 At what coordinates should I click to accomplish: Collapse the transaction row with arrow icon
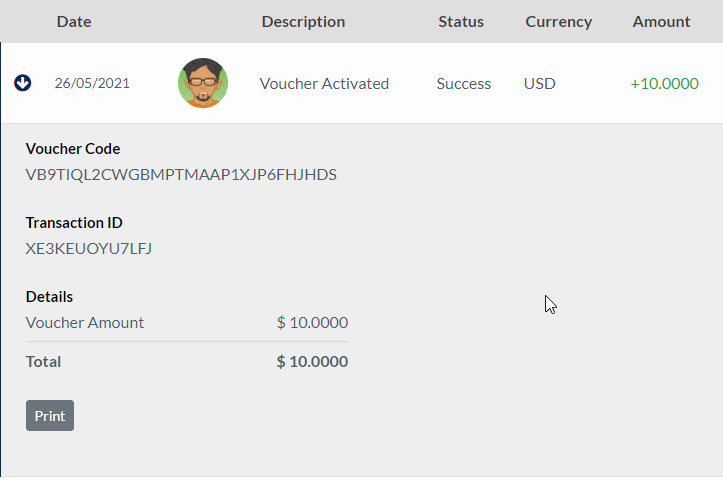(x=22, y=83)
